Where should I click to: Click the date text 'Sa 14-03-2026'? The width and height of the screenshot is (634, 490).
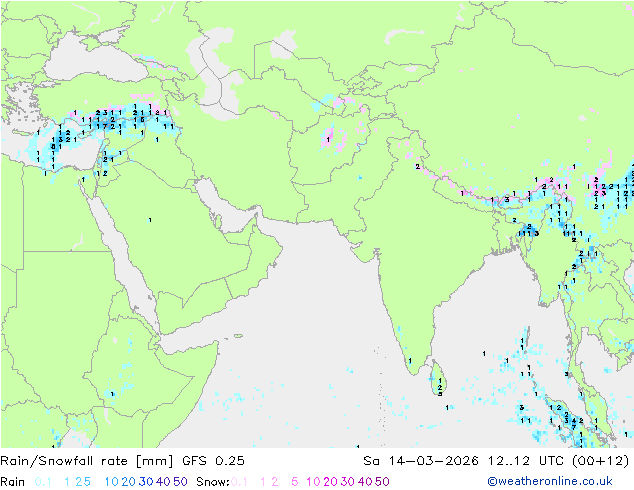pos(421,461)
